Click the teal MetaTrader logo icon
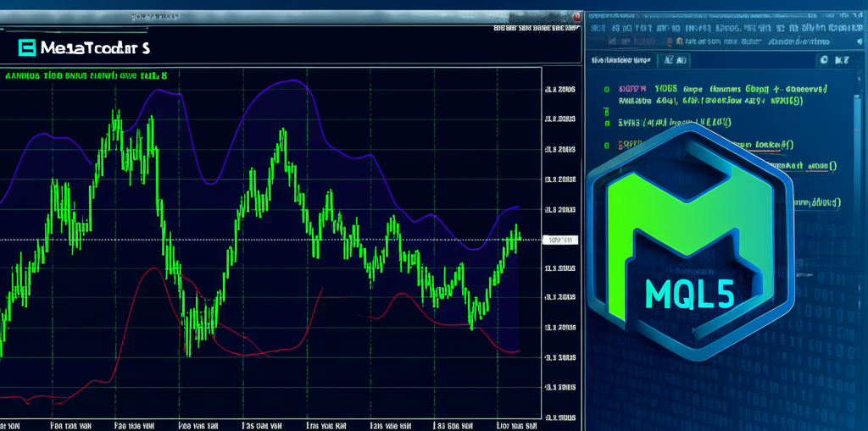The image size is (868, 431). coord(27,48)
